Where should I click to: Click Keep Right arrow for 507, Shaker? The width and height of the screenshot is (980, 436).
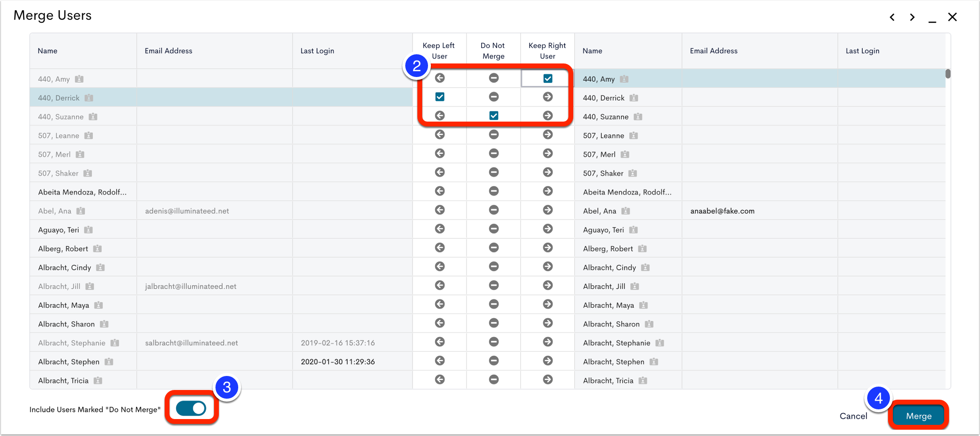548,172
